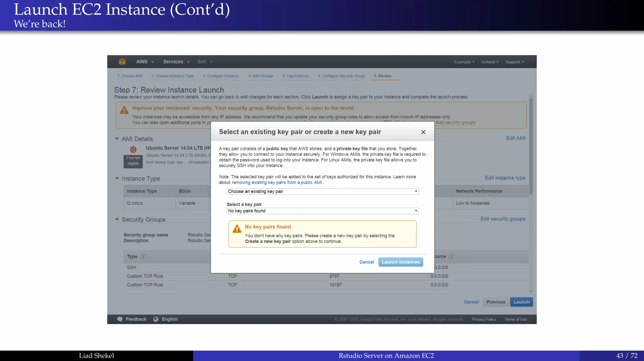This screenshot has height=361, width=644.
Task: Click Edit security groups link in warning banner
Action: pos(456,123)
